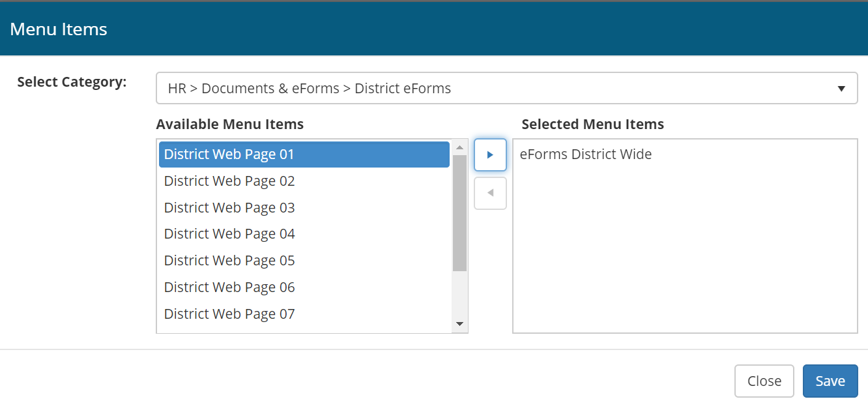
Task: Choose District Web Page 03 from list
Action: pyautogui.click(x=229, y=208)
